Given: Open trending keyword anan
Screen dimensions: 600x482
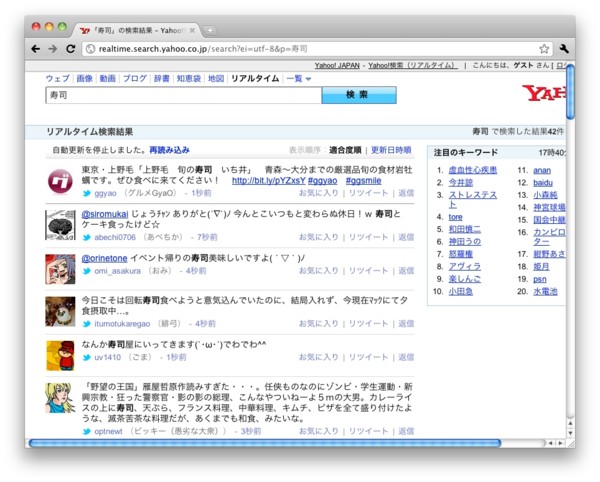Looking at the screenshot, I should click(542, 170).
